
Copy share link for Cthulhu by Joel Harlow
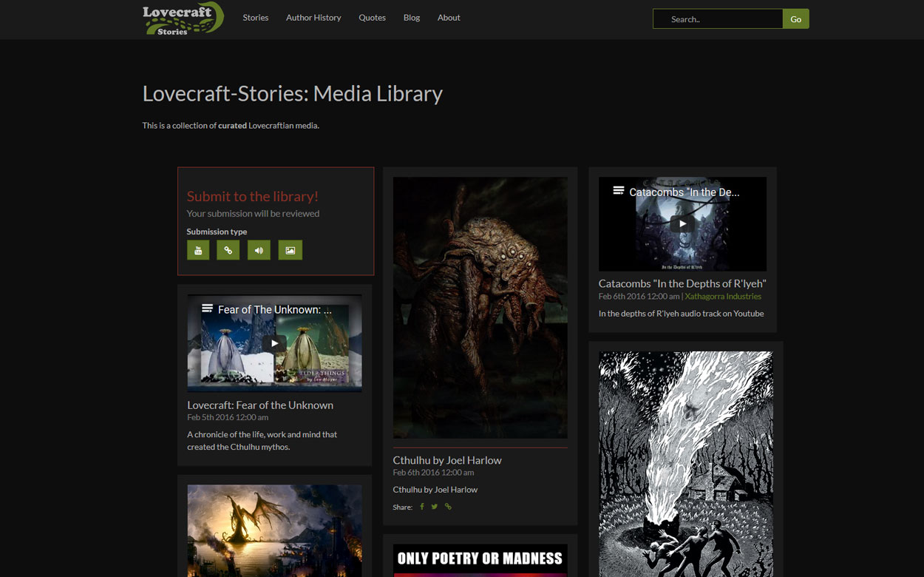pyautogui.click(x=448, y=507)
